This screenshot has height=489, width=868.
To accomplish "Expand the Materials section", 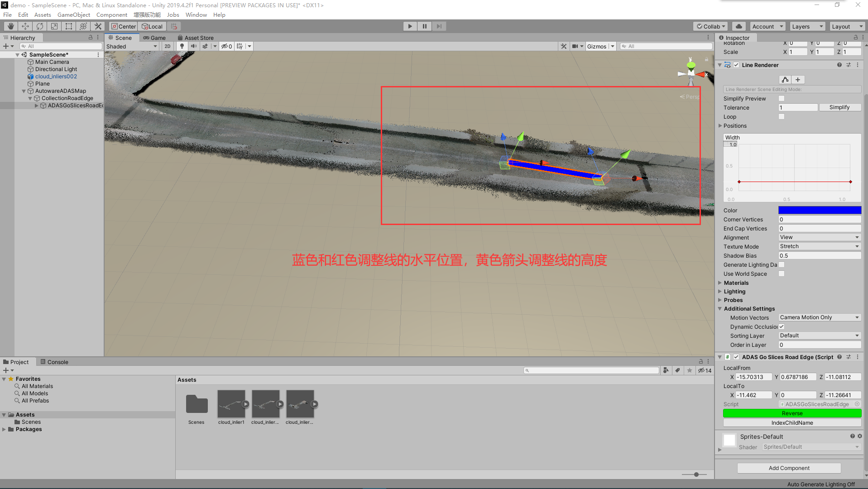I will pos(720,283).
